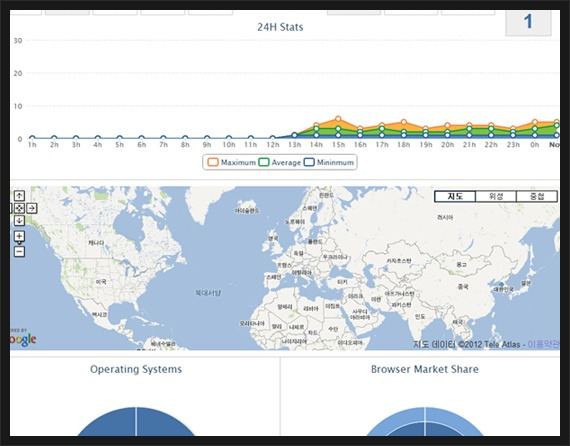
Task: Open the 이용약관 terms link on the map
Action: tap(543, 344)
